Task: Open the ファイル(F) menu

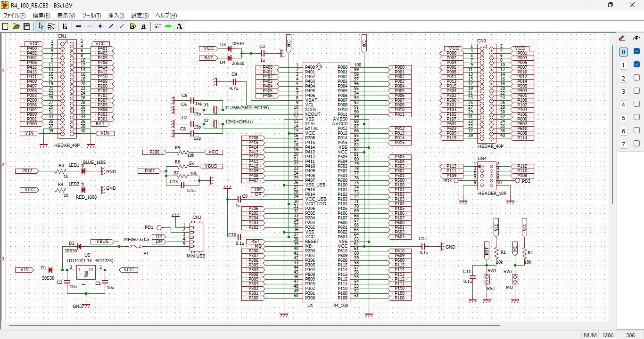Action: click(14, 16)
